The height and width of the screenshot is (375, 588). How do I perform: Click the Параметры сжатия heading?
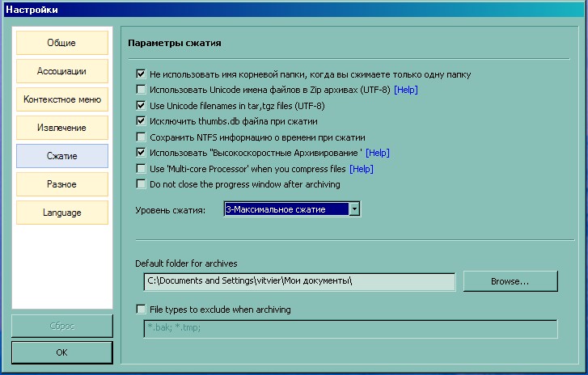coord(175,43)
